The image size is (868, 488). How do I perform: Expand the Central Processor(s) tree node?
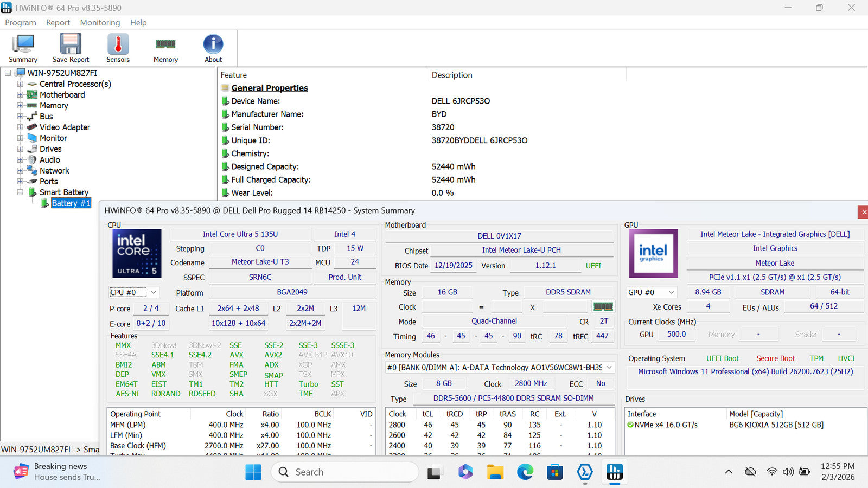[x=20, y=84]
